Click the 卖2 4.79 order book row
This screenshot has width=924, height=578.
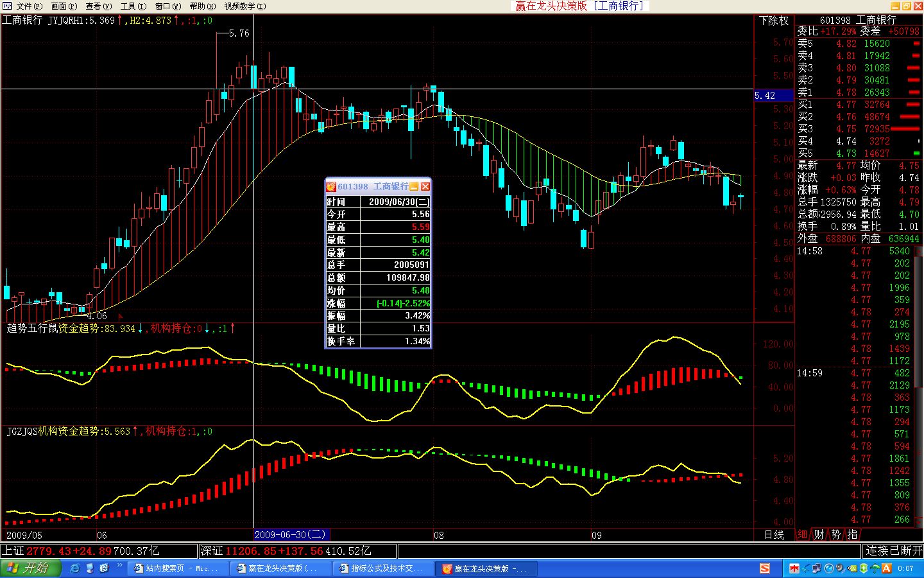859,80
